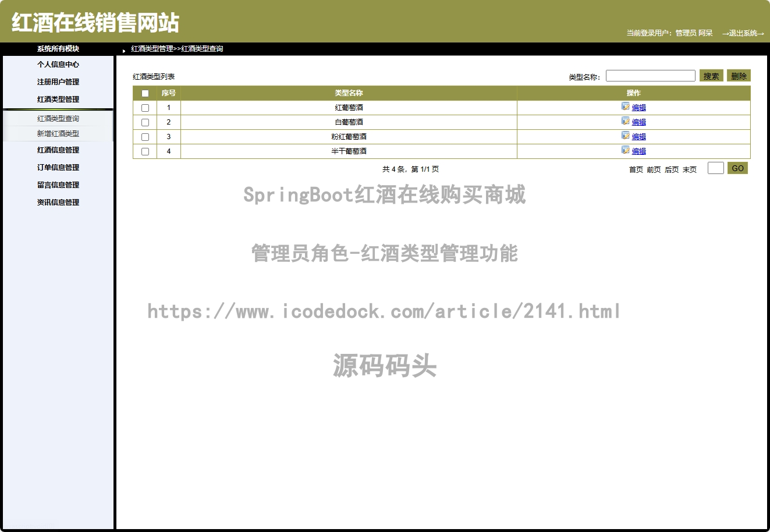Go to 后页 in pagination
The width and height of the screenshot is (770, 532).
(672, 170)
